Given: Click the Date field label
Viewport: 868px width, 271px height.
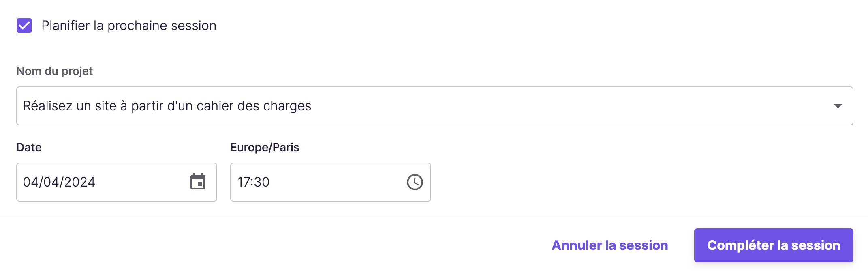Looking at the screenshot, I should tap(29, 147).
